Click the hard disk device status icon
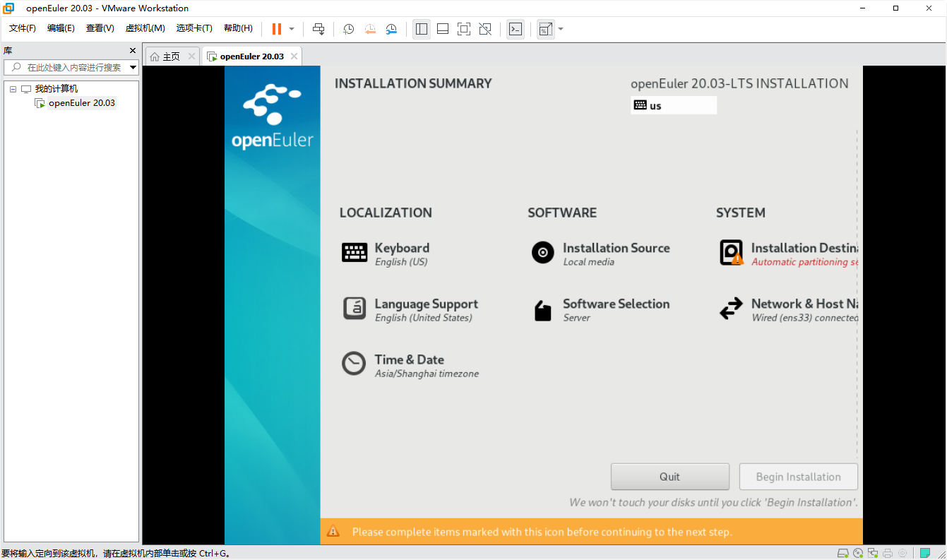947x560 pixels. click(843, 553)
